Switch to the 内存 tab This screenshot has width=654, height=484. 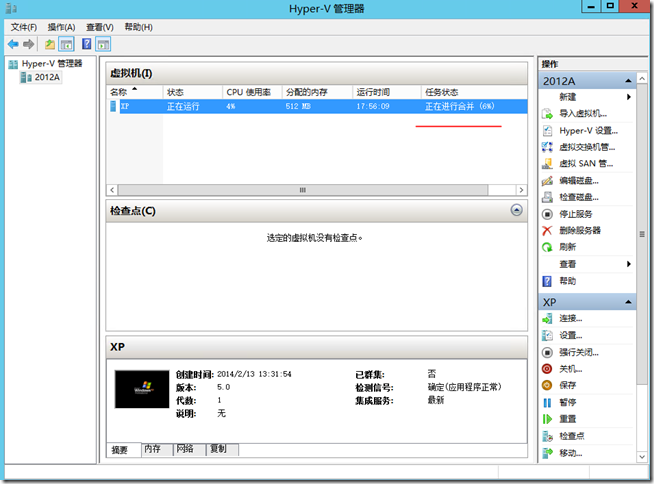coord(157,449)
